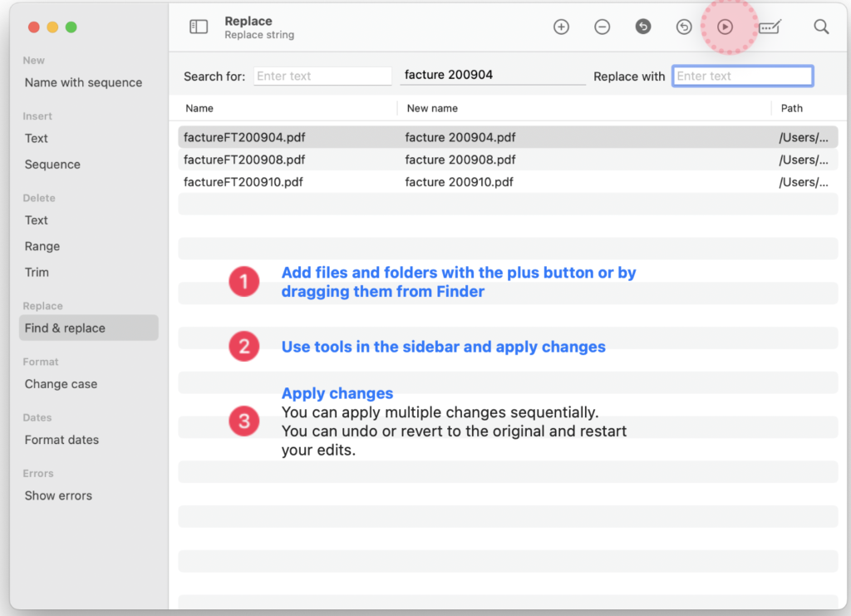
Task: Add files with the plus button
Action: [x=561, y=27]
